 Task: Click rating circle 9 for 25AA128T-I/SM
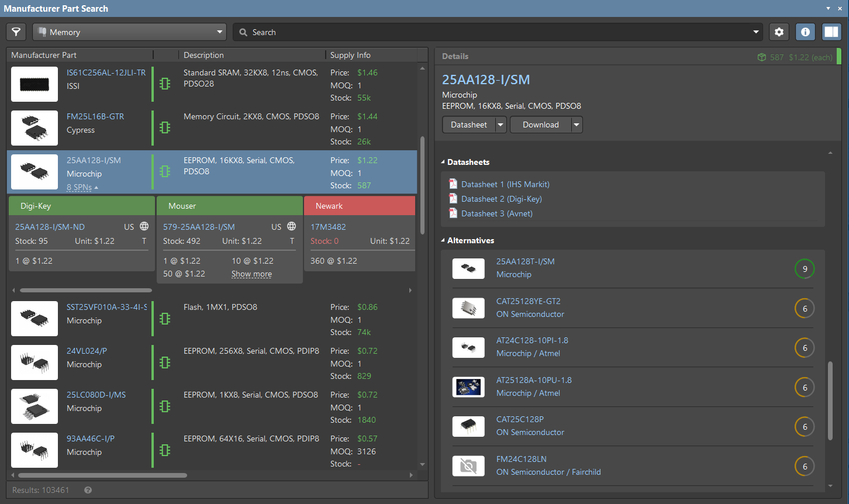click(805, 269)
